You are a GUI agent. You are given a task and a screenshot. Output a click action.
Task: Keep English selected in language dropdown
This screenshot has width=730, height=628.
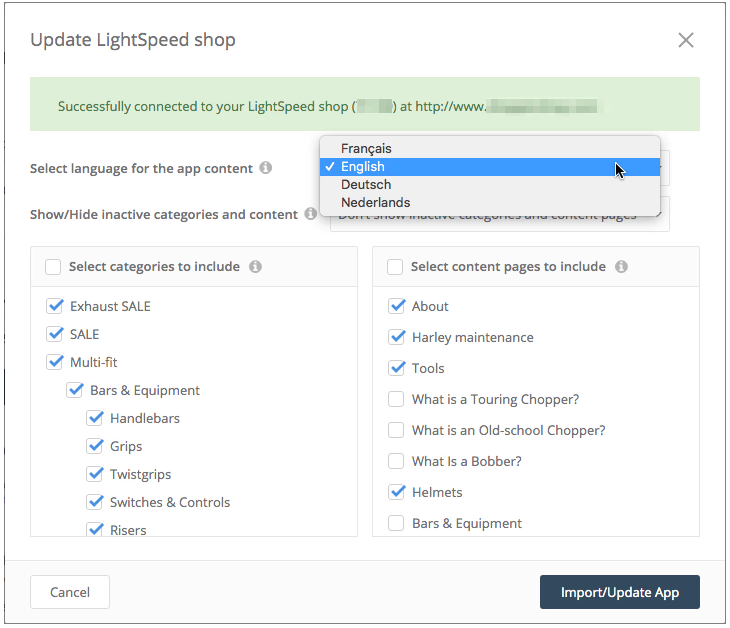coord(363,167)
